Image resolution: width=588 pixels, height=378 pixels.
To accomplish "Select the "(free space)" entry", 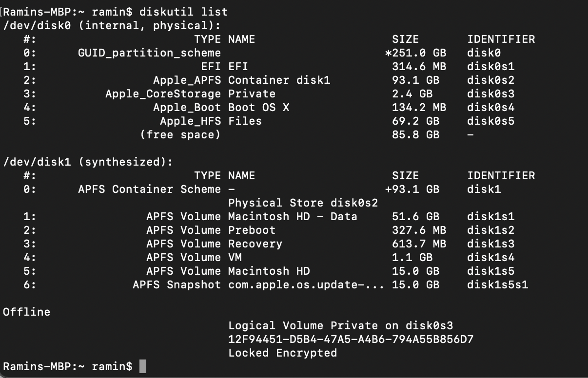I will point(180,134).
